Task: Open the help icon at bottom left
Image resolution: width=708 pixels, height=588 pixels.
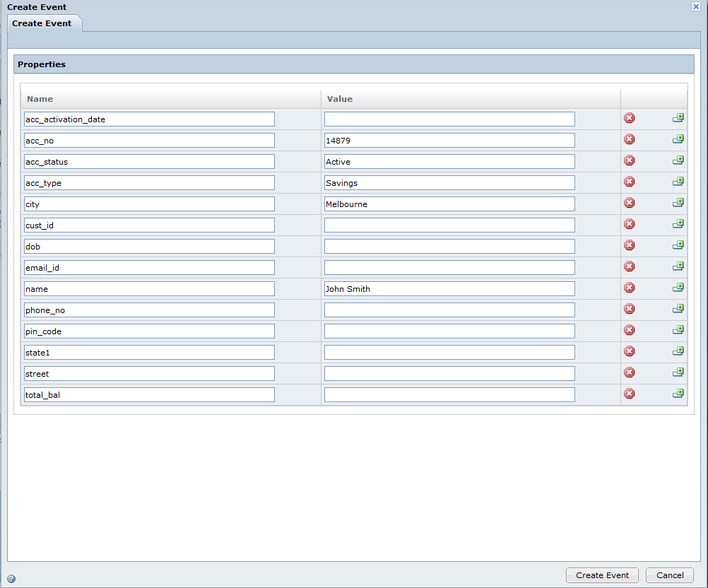Action: pyautogui.click(x=11, y=578)
